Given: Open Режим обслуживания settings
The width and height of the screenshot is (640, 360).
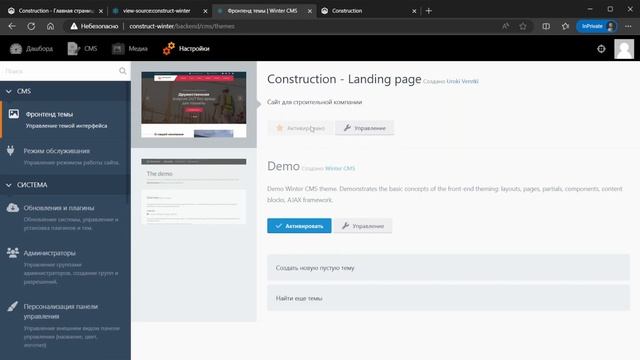Looking at the screenshot, I should 65,156.
